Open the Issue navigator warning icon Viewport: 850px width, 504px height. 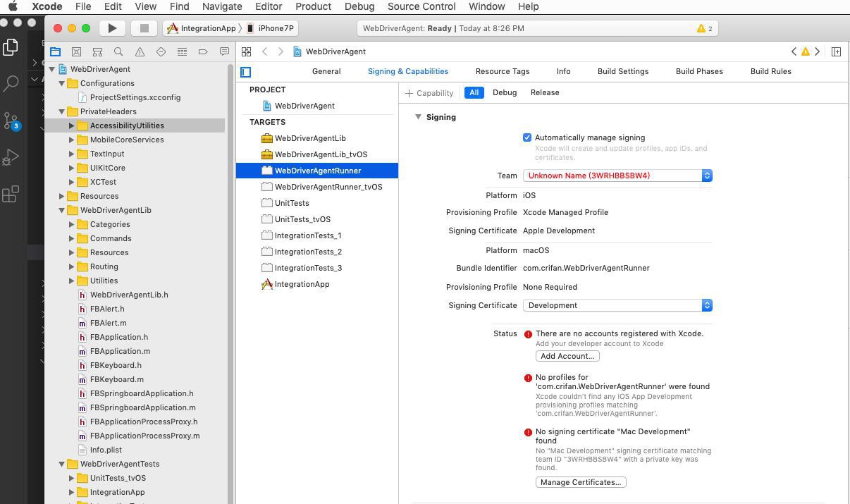coord(140,51)
